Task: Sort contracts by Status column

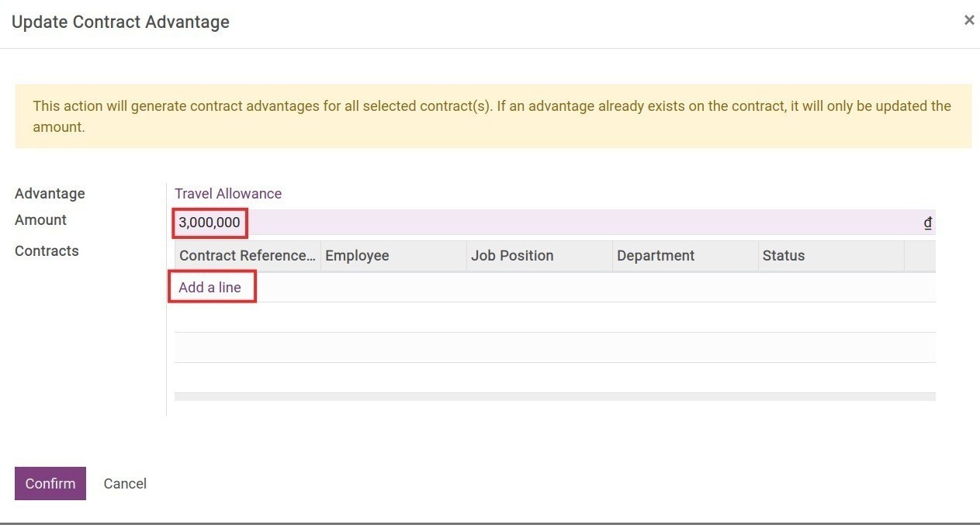Action: coord(784,256)
